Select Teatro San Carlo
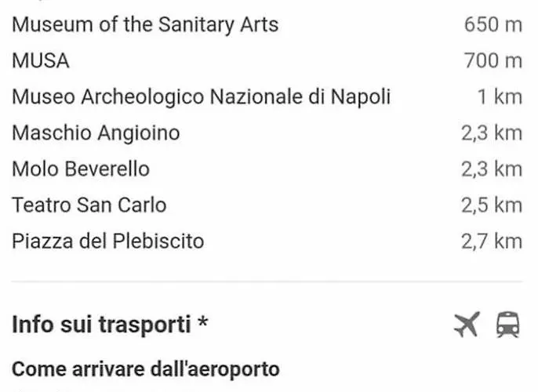 (x=89, y=205)
